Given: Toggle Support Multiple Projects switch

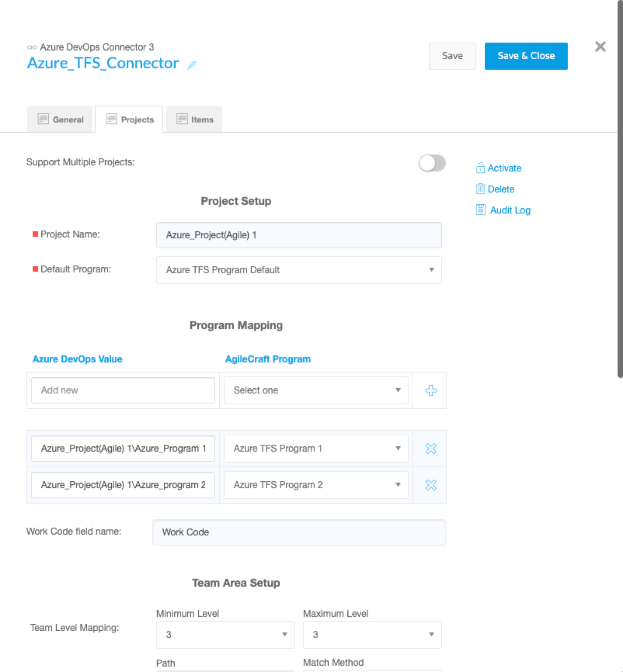Looking at the screenshot, I should tap(432, 163).
